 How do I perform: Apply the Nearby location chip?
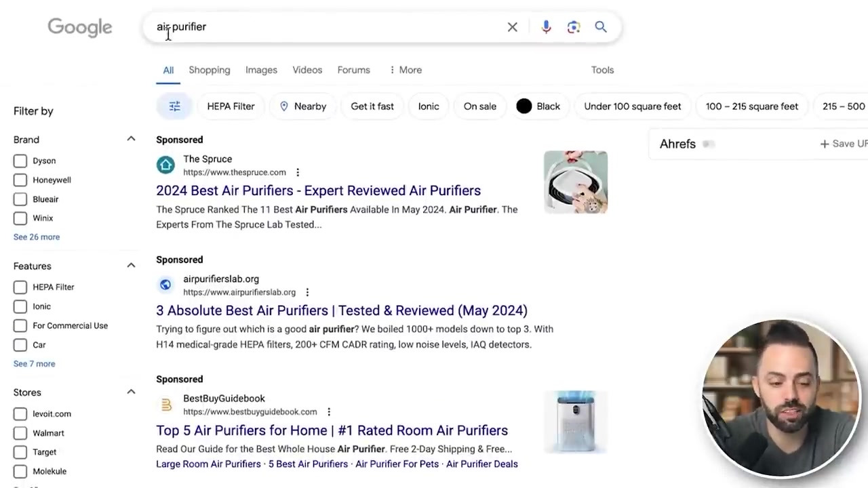click(x=302, y=106)
